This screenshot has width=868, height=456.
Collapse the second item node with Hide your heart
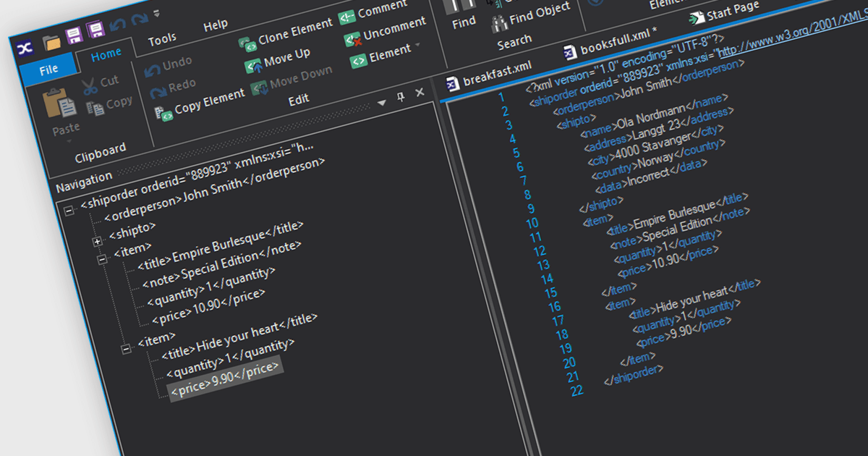point(126,349)
